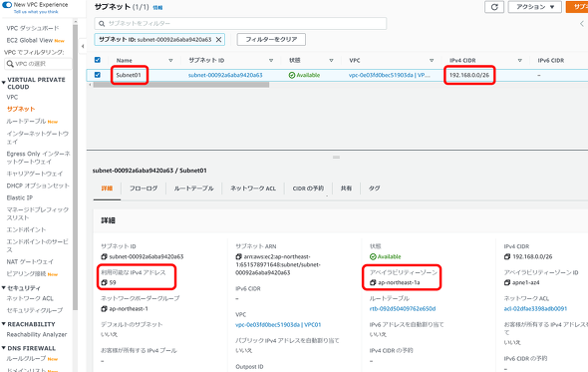Open インターネットゲートウェイ in sidebar
588x372 pixels.
[x=38, y=138]
